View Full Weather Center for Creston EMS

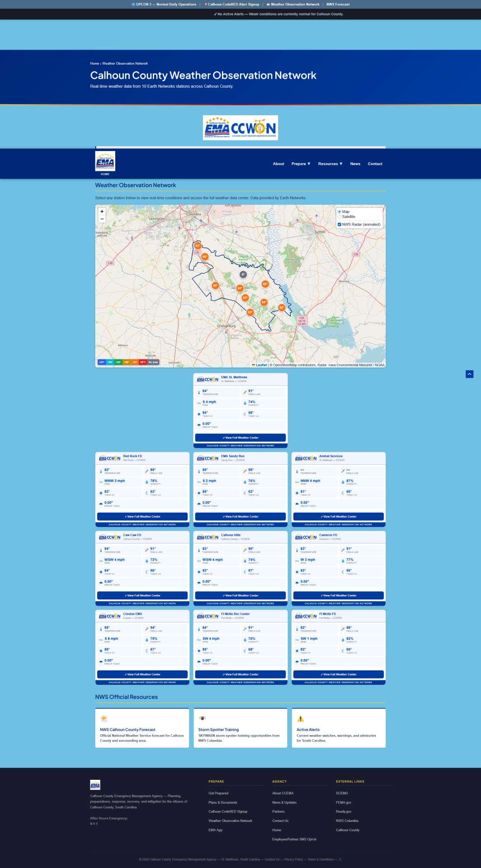pyautogui.click(x=142, y=674)
